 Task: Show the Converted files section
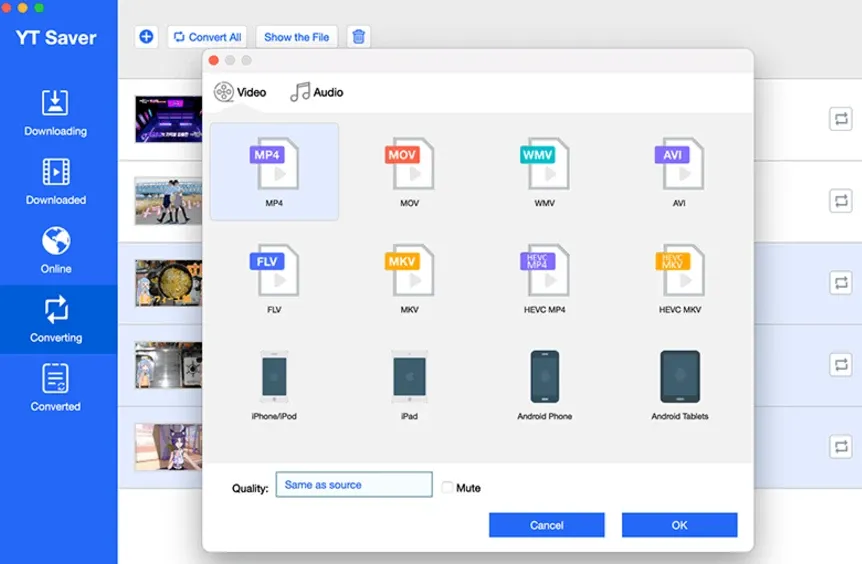coord(56,388)
